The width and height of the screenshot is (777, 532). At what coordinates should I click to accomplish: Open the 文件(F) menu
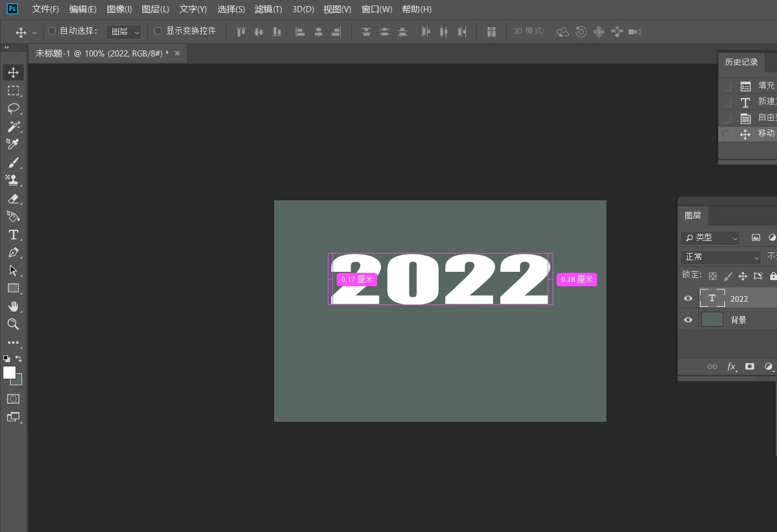45,9
